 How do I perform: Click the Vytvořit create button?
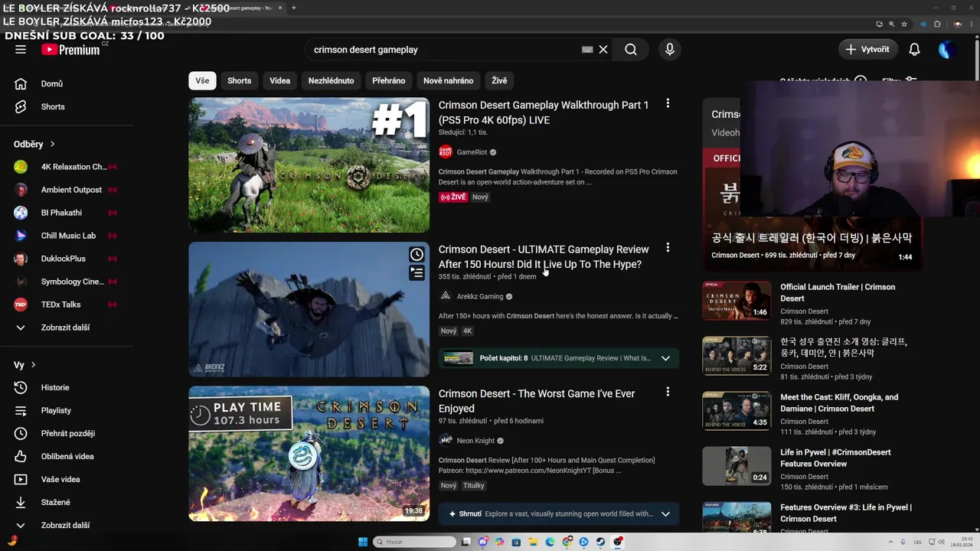point(867,50)
